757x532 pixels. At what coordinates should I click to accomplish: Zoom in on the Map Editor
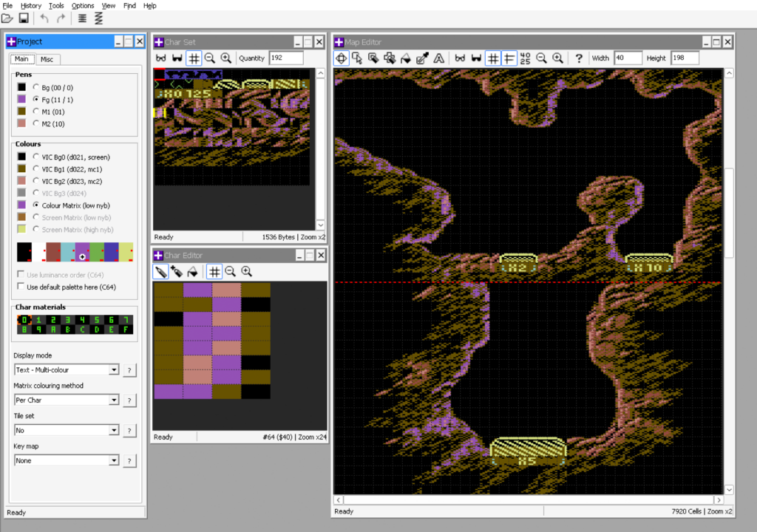[x=558, y=58]
